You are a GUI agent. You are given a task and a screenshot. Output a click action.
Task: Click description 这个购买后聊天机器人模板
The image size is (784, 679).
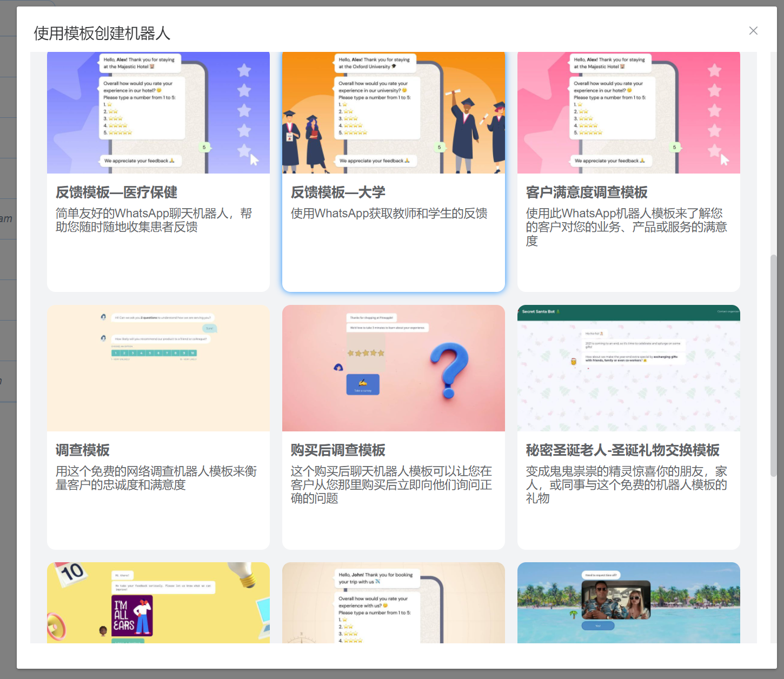tap(391, 485)
